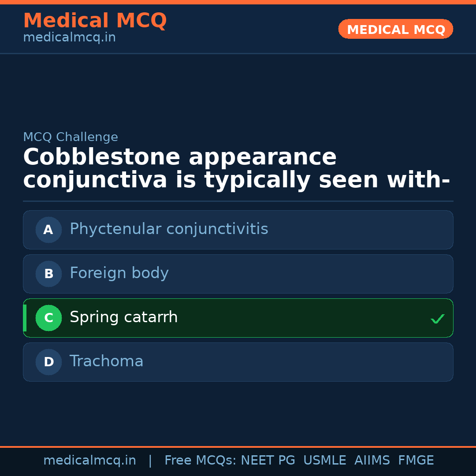Select the A option circle
This screenshot has width=476, height=476.
point(48,230)
